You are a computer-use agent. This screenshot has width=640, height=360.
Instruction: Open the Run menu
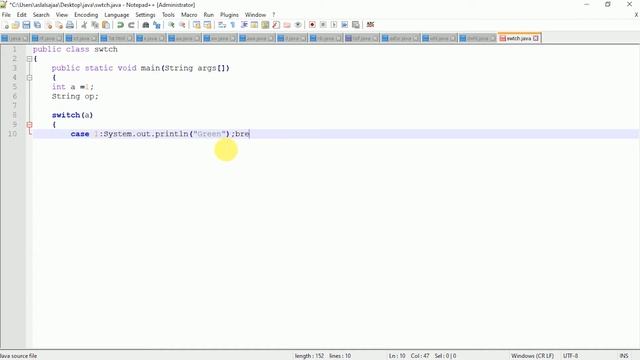[x=209, y=15]
